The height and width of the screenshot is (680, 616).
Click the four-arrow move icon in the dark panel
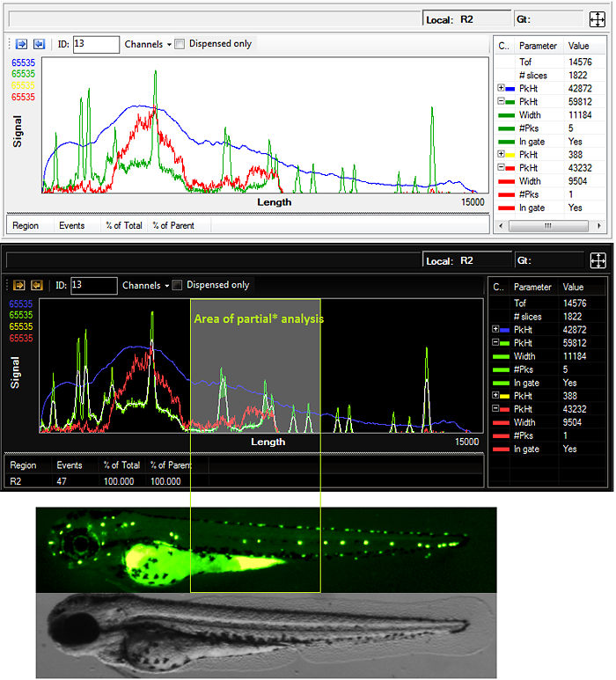pos(598,260)
